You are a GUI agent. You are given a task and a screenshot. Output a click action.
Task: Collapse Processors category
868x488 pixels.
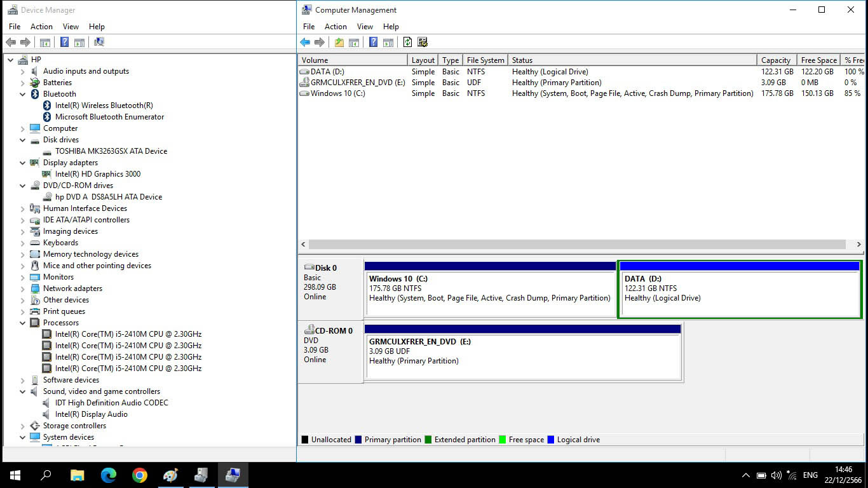(23, 323)
